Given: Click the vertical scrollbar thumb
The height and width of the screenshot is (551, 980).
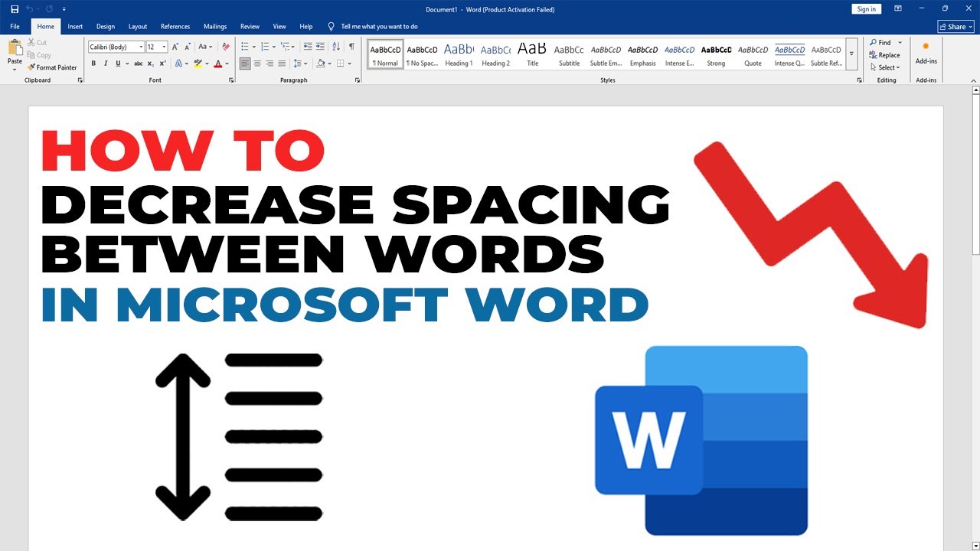Looking at the screenshot, I should point(975,174).
